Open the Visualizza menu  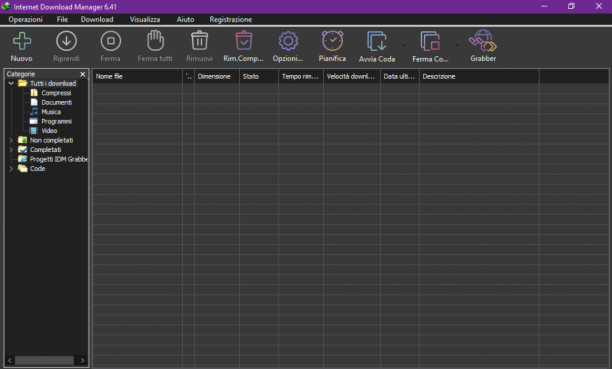pos(145,20)
